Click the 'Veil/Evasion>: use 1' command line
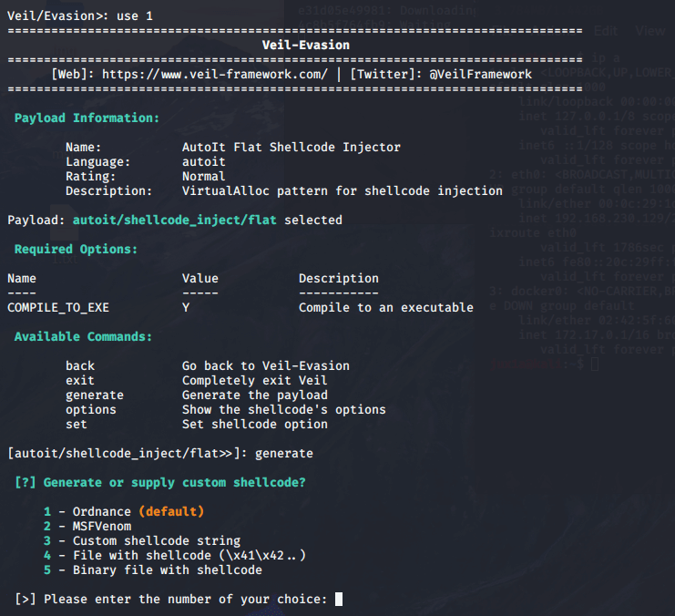 [80, 16]
